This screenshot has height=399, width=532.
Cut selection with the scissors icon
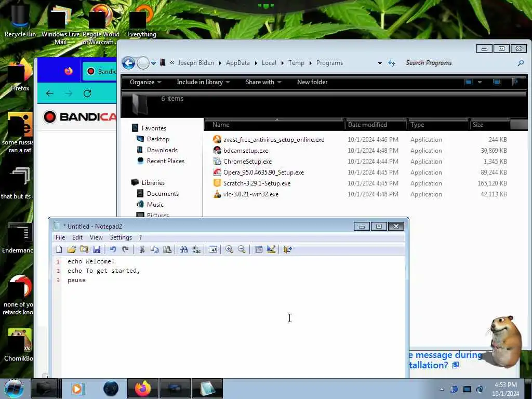(142, 249)
